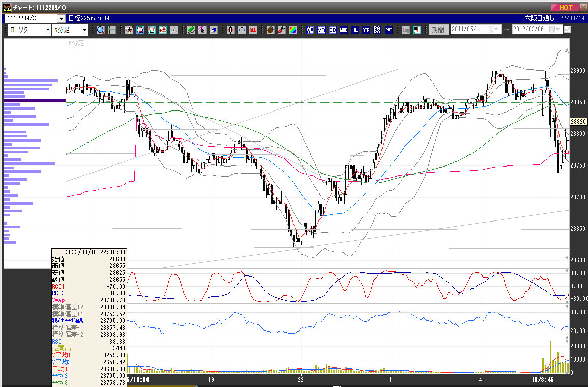The height and width of the screenshot is (387, 588).
Task: Toggle the MA moving average icon
Action: coord(321,30)
